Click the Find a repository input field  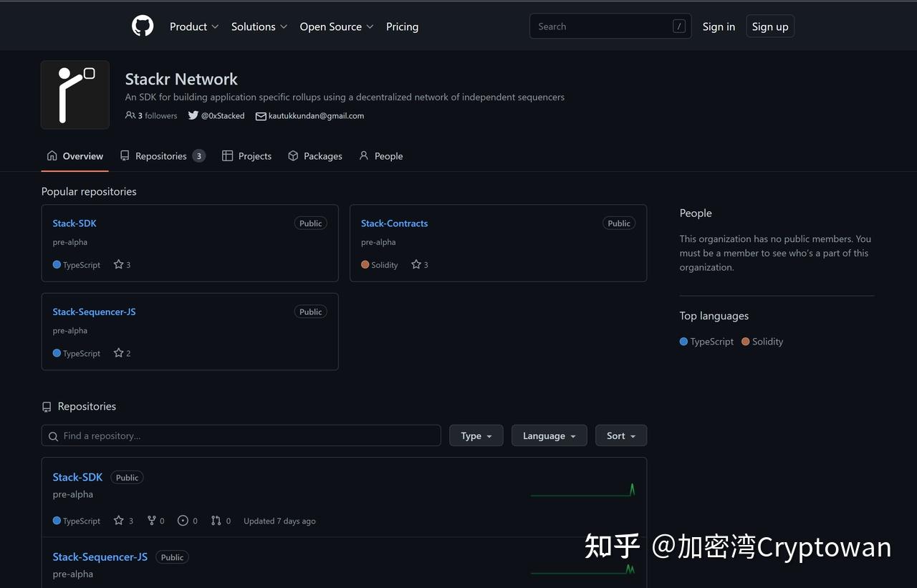point(241,435)
